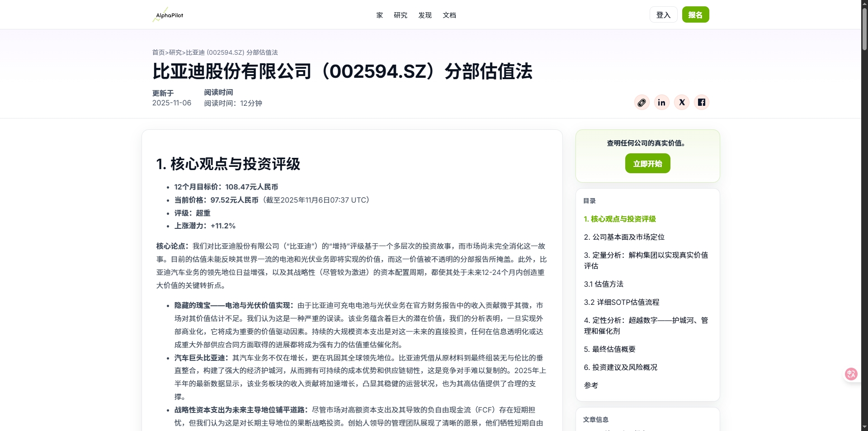Click the update date 2025-11-06
The image size is (868, 431).
click(x=172, y=103)
